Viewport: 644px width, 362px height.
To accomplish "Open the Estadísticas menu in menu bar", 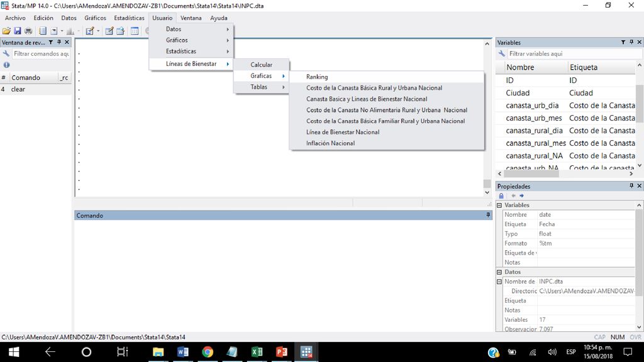I will pyautogui.click(x=130, y=18).
